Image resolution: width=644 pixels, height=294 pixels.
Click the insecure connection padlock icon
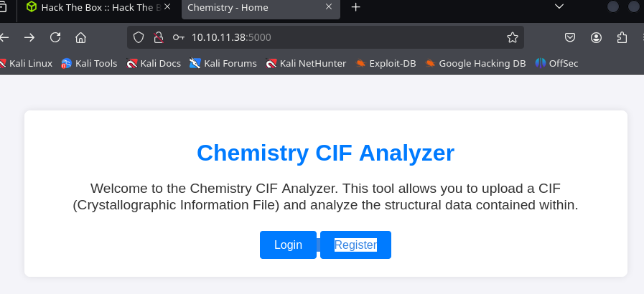click(159, 37)
